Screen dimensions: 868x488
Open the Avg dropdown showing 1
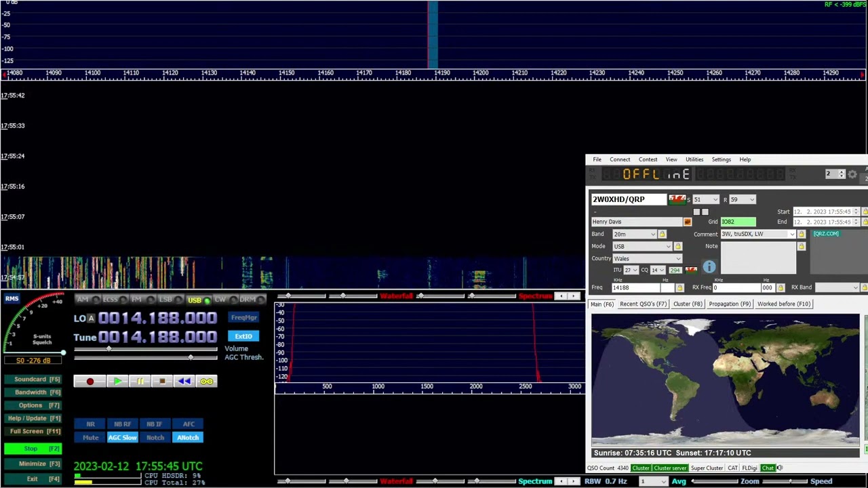click(654, 482)
